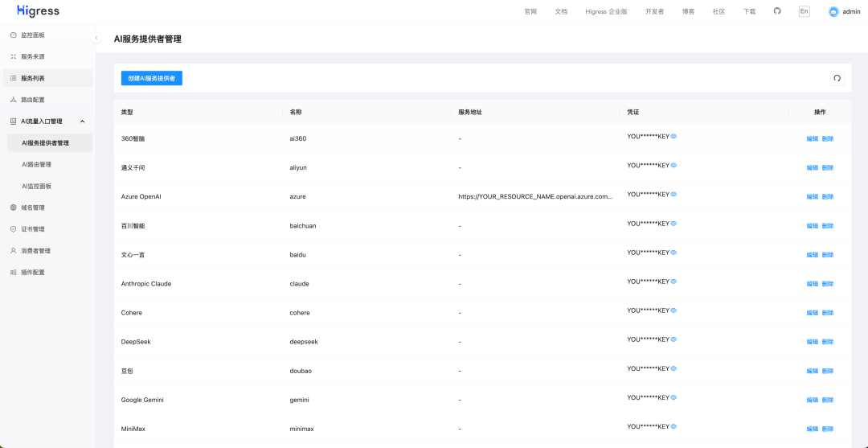Reveal the minimax credential key
This screenshot has height=448, width=868.
[674, 426]
